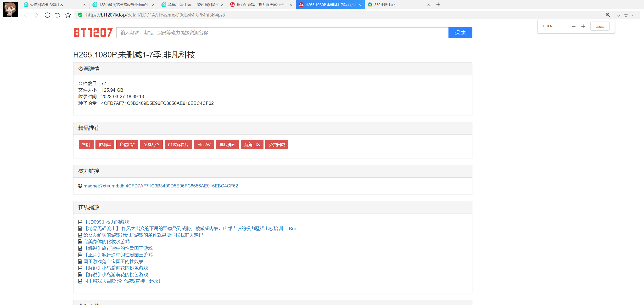Click the green security shield icon
This screenshot has width=644, height=305.
[80, 15]
